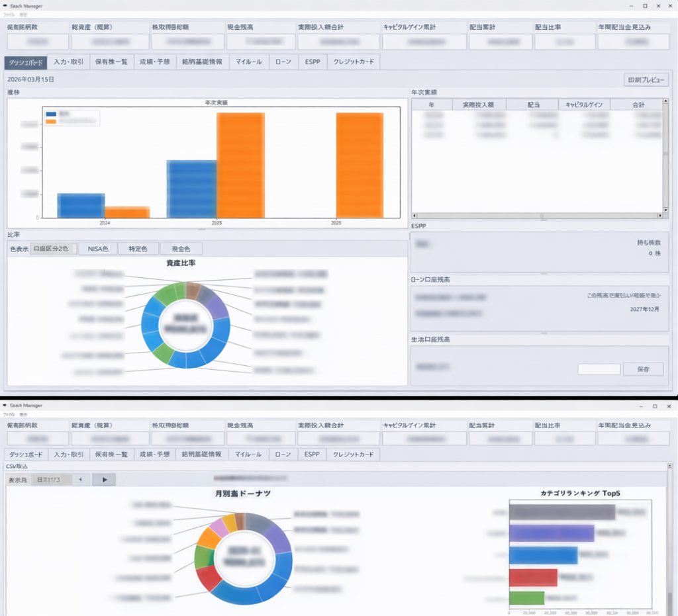This screenshot has height=616, width=678.
Task: Switch color display to NISA色
Action: (x=97, y=249)
